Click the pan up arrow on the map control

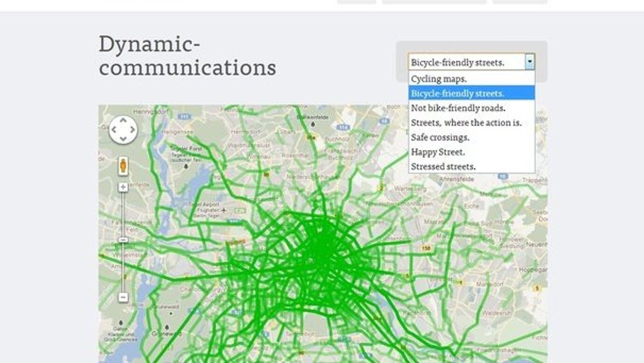[x=123, y=120]
